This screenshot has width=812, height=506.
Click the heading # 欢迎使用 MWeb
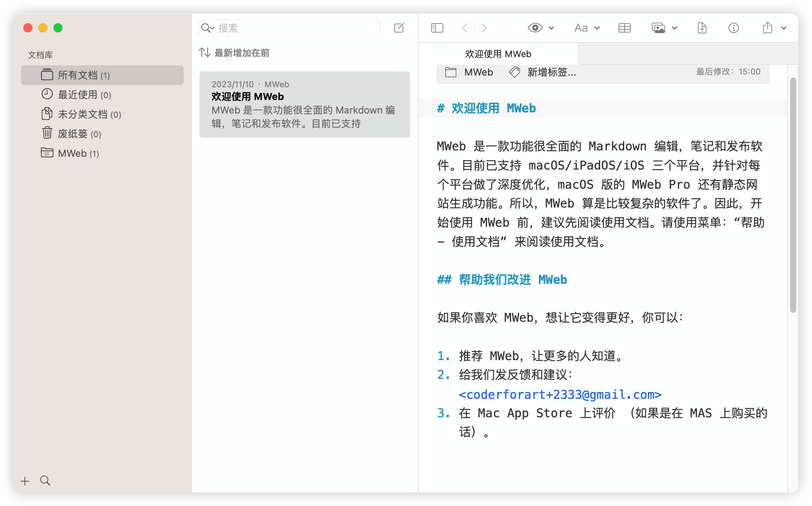486,108
